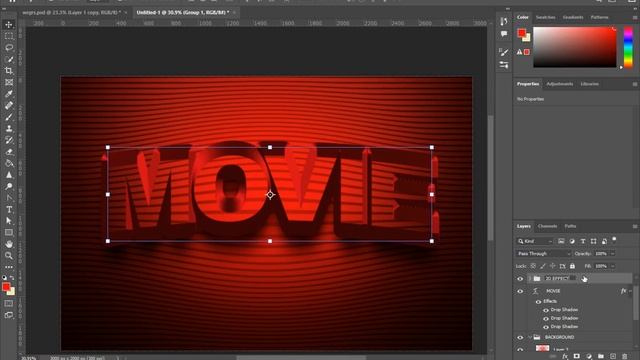640x360 pixels.
Task: Toggle layer filtering on/off switch
Action: tap(614, 240)
